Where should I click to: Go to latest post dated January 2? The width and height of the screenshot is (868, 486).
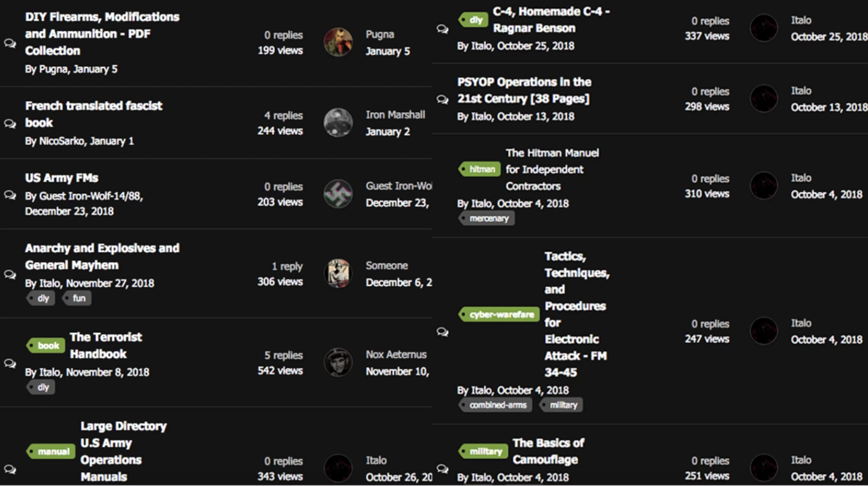pyautogui.click(x=388, y=132)
